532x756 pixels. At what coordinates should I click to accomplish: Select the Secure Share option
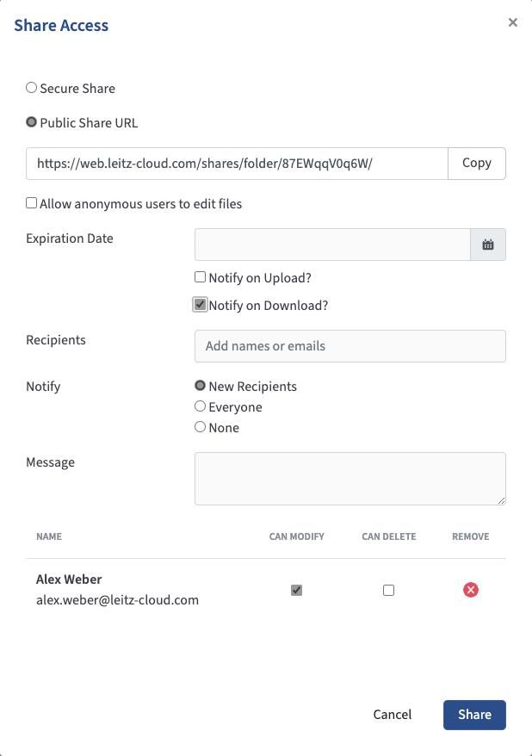[32, 88]
